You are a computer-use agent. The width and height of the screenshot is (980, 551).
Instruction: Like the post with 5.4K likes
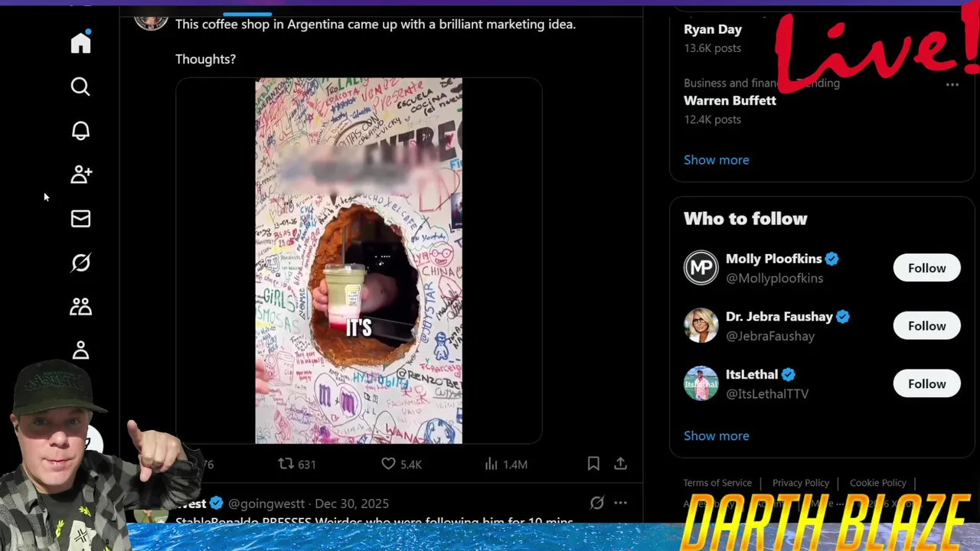pyautogui.click(x=401, y=464)
